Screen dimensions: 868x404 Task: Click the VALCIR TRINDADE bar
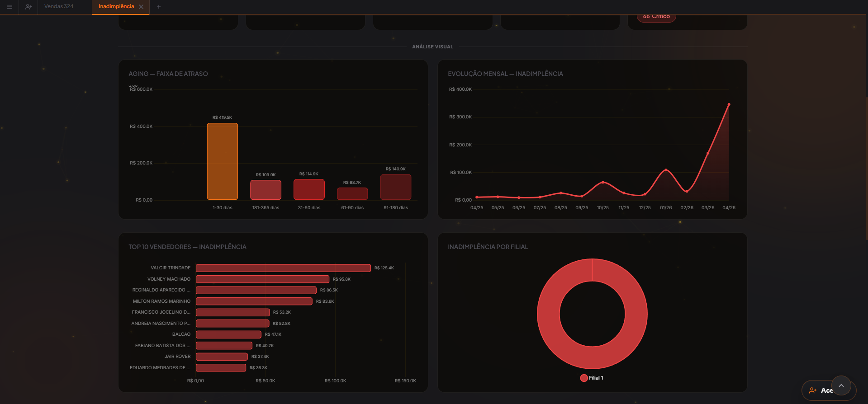283,268
